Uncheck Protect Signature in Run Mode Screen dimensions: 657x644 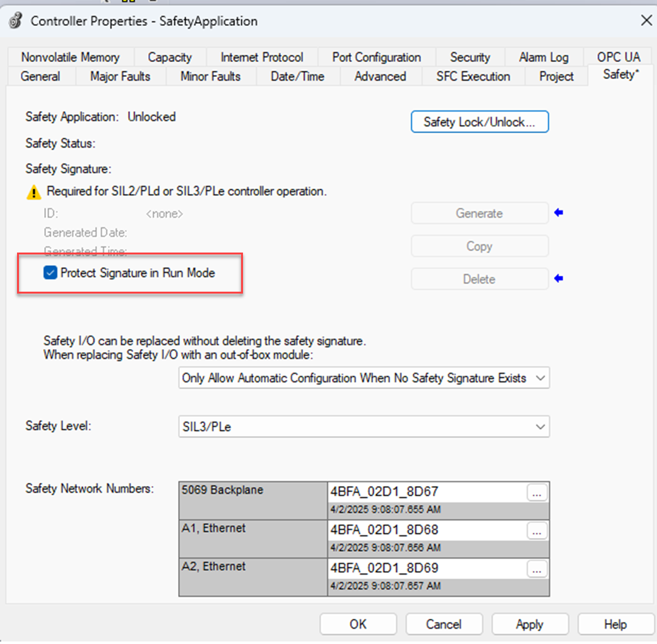pos(50,273)
